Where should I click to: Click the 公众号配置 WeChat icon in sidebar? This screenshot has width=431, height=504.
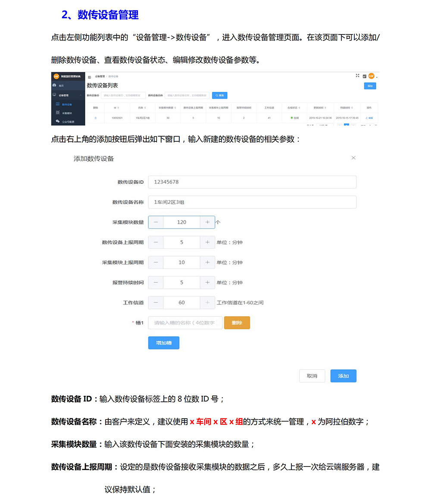click(x=57, y=121)
